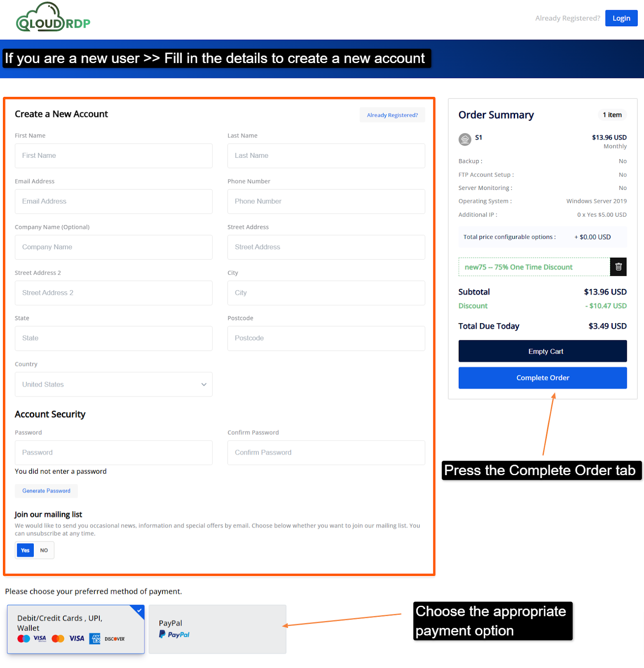Focus the Postcode field
Viewport: 644px width, 668px height.
click(x=326, y=338)
